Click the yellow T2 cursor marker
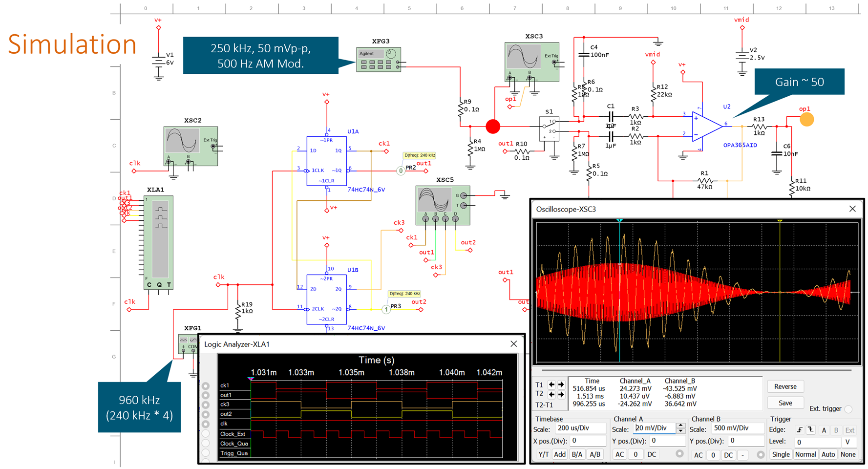Image resolution: width=868 pixels, height=469 pixels. coord(780,221)
